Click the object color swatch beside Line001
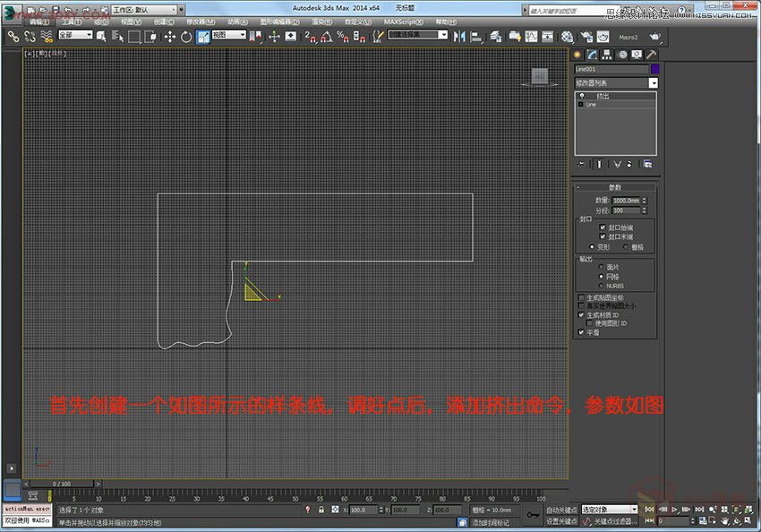 click(655, 69)
